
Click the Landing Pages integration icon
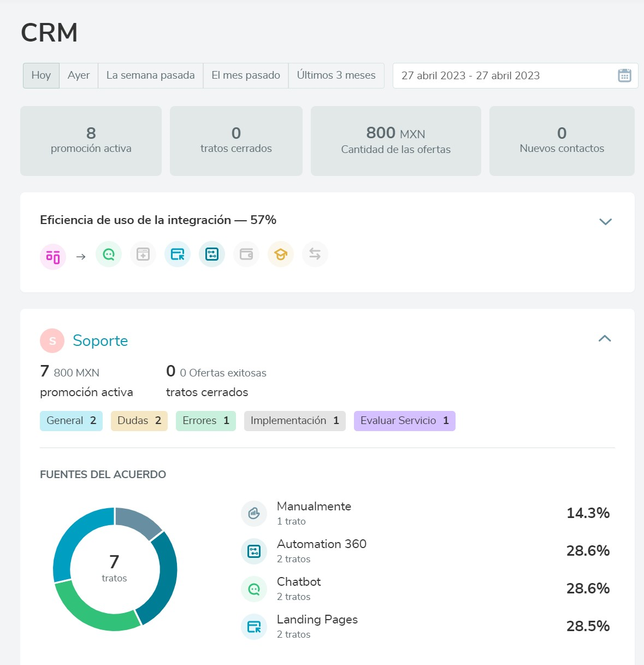click(178, 255)
